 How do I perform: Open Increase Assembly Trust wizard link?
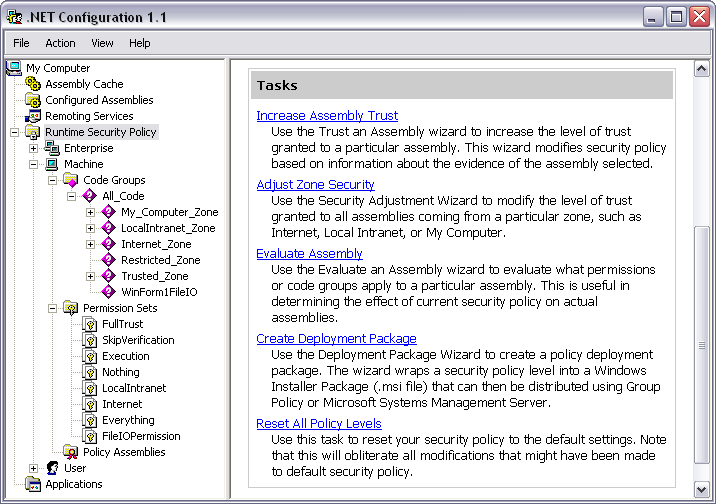click(x=327, y=116)
